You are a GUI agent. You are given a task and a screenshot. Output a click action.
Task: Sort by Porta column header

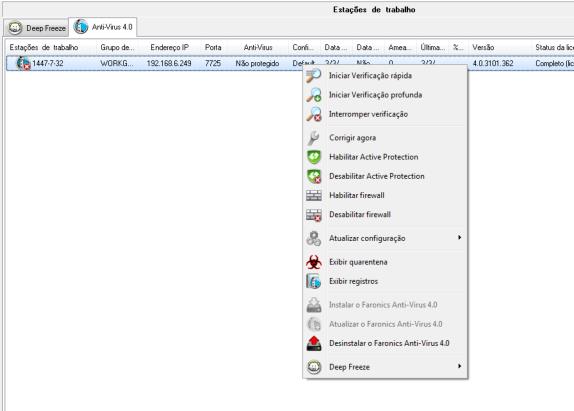[x=213, y=48]
